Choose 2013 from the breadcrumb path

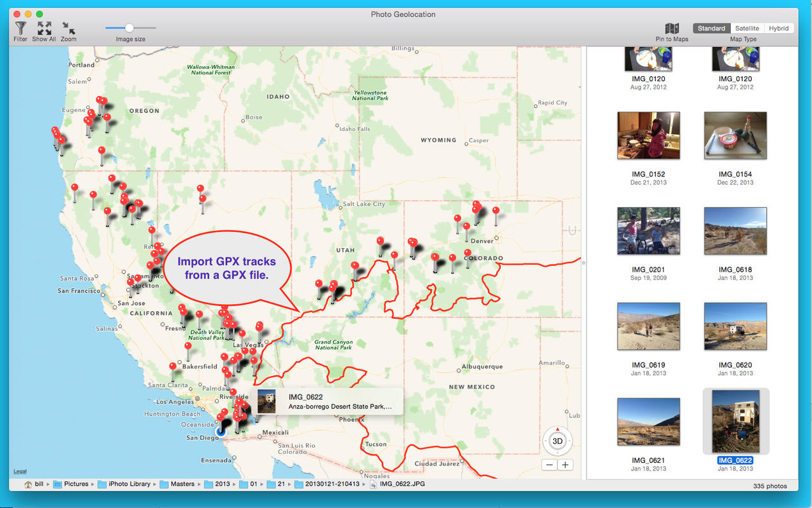[224, 483]
